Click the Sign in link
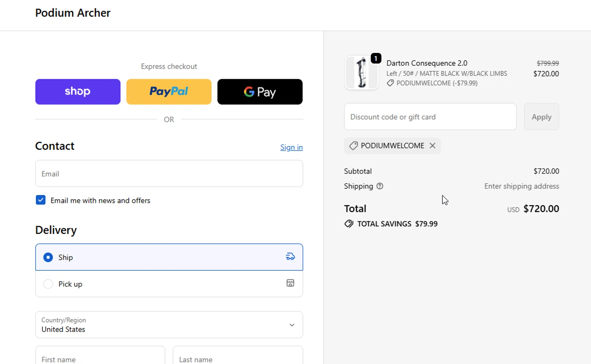The height and width of the screenshot is (364, 591). tap(291, 147)
